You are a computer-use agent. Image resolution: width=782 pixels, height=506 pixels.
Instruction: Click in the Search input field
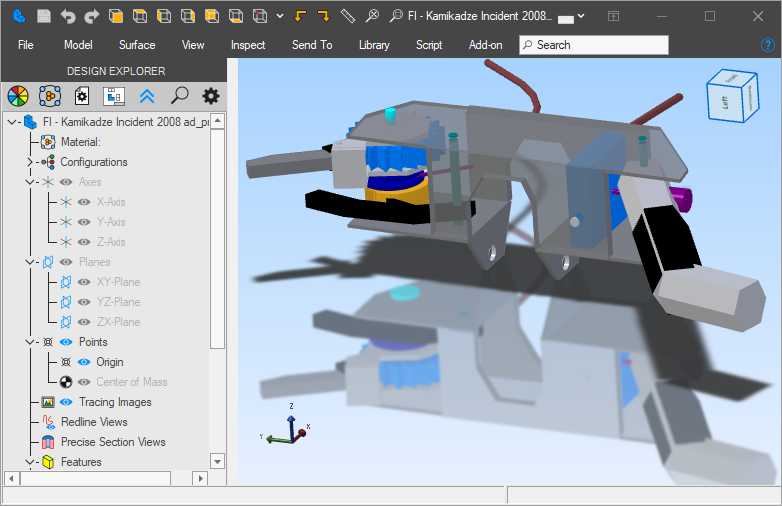[600, 45]
